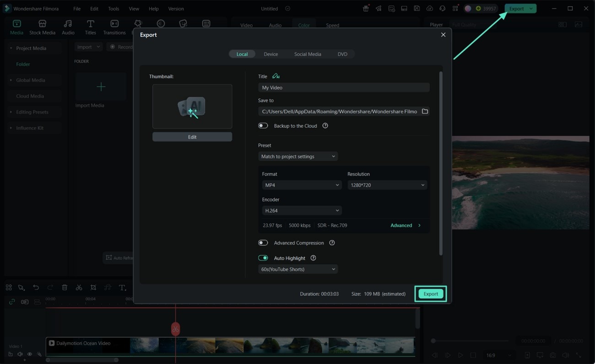Open the Transitions panel

114,27
